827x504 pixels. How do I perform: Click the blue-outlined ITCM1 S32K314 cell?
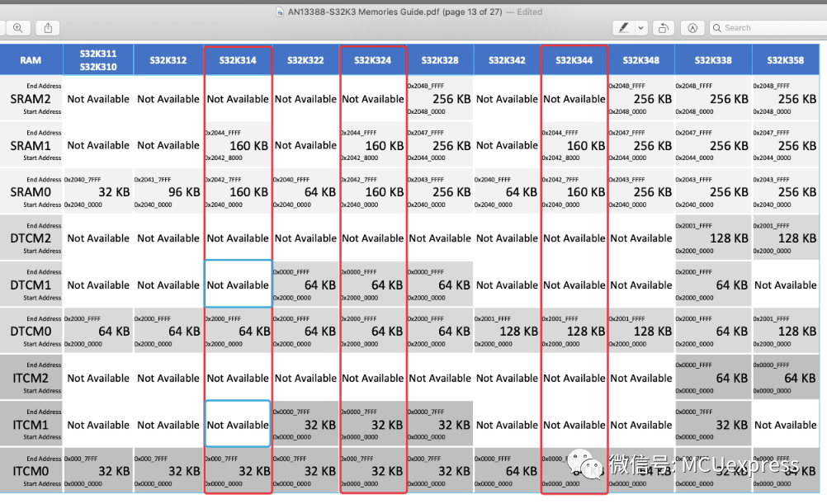tap(238, 424)
